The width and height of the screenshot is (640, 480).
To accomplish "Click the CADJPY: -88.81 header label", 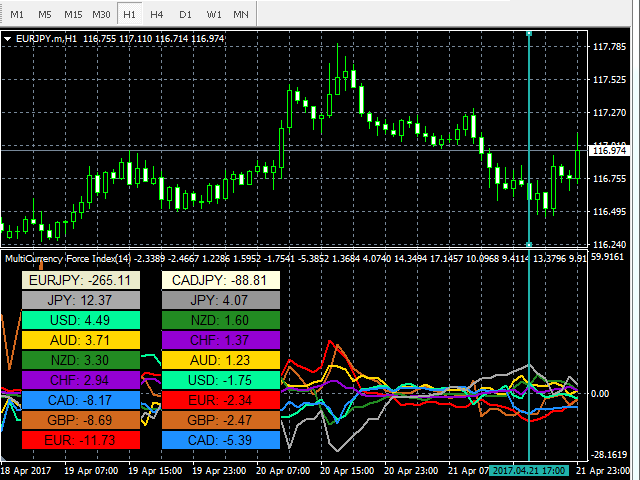I will [221, 280].
